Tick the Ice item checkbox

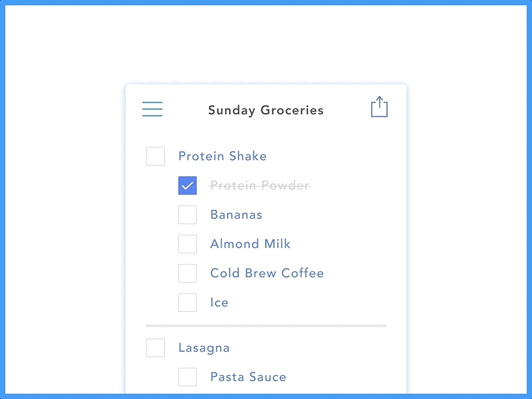point(188,303)
